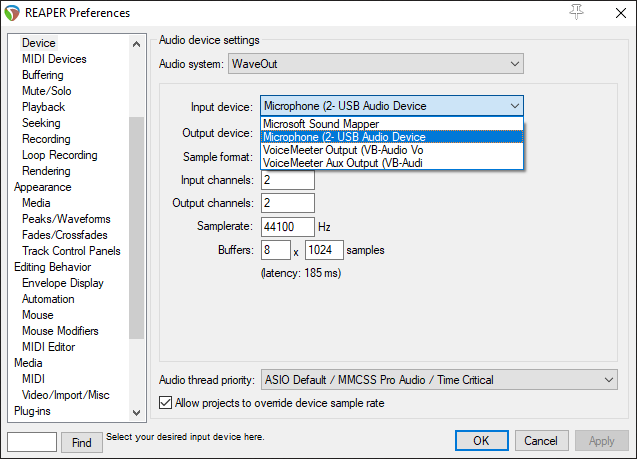Click the Find button
The height and width of the screenshot is (459, 637).
[x=82, y=442]
